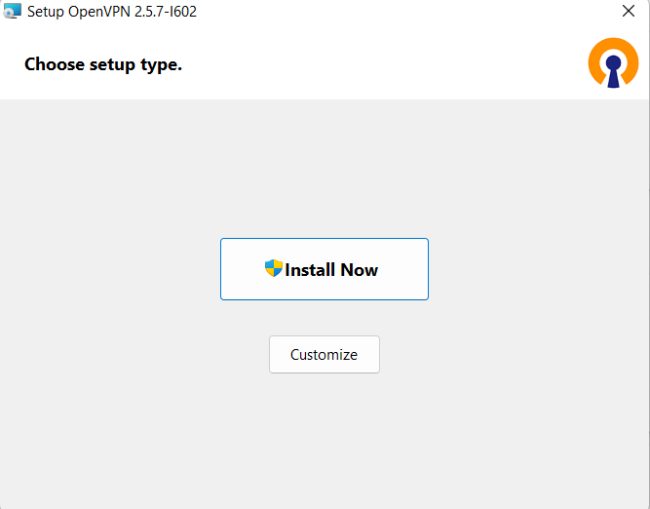Close the OpenVPN setup window

point(628,11)
